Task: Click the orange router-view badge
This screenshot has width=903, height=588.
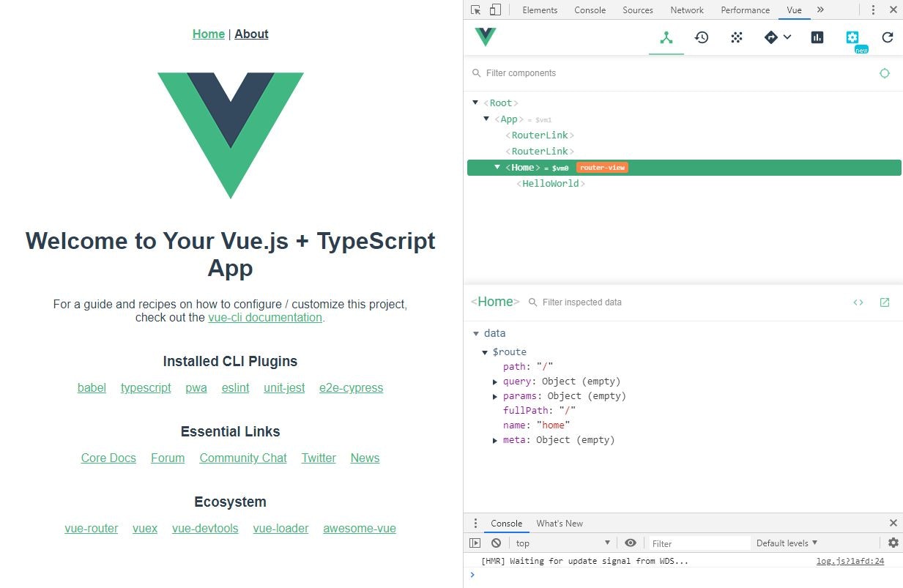Action: pyautogui.click(x=602, y=168)
